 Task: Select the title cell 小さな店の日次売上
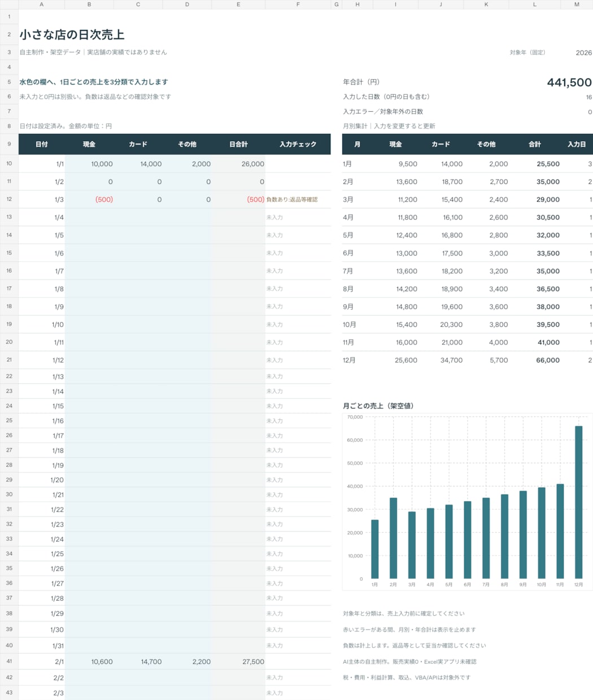pos(72,34)
